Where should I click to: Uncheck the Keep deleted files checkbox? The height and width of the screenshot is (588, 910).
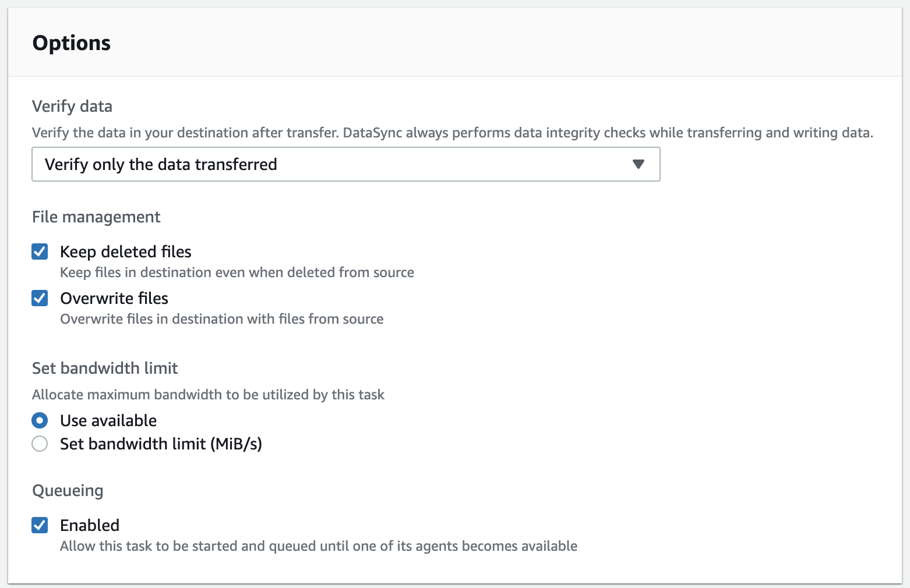coord(40,252)
